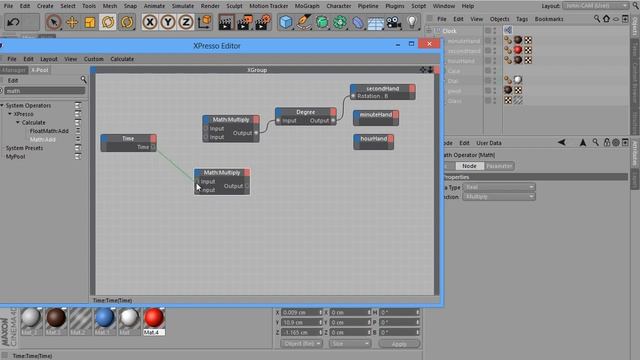
Task: Select the Clock object in Object Manager
Action: [449, 31]
